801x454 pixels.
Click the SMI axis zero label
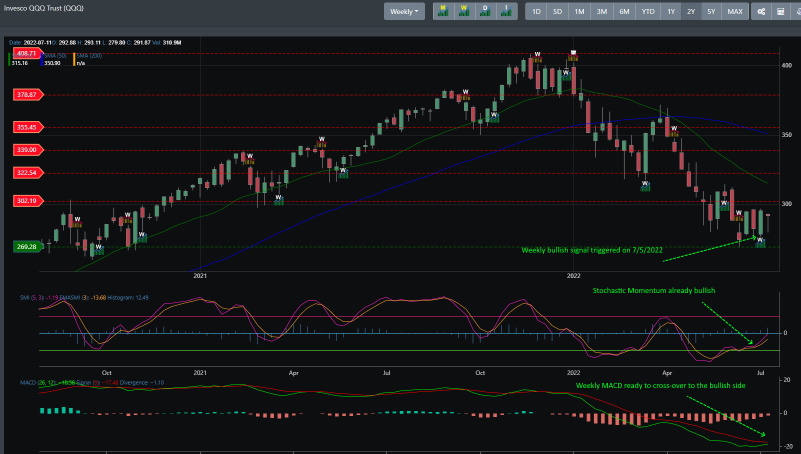coord(785,333)
